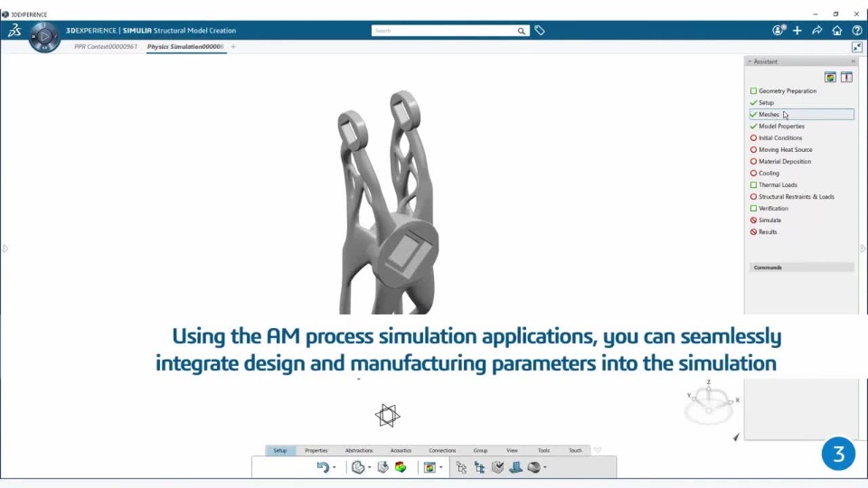
Task: Click the blue tree structure icon
Action: click(x=479, y=467)
